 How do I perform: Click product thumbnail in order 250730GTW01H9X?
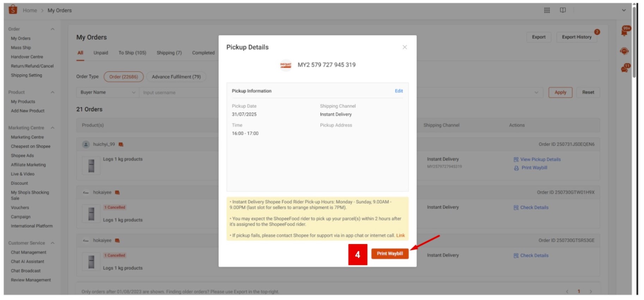91,214
